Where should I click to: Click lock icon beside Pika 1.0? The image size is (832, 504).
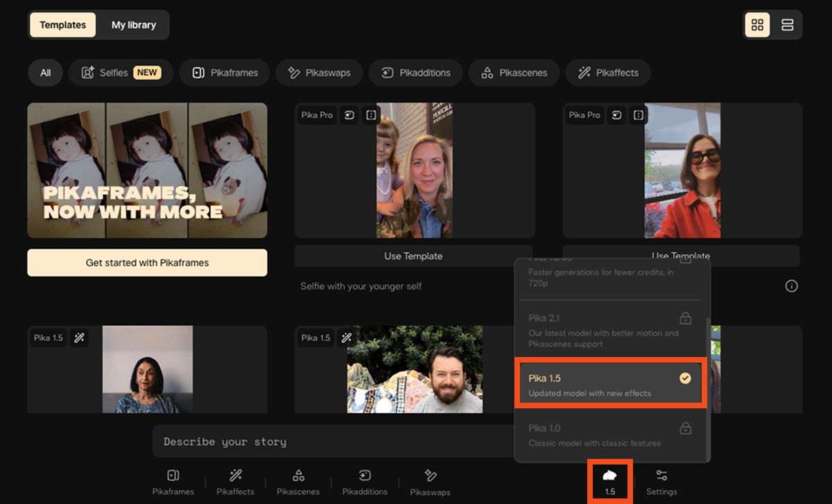685,428
